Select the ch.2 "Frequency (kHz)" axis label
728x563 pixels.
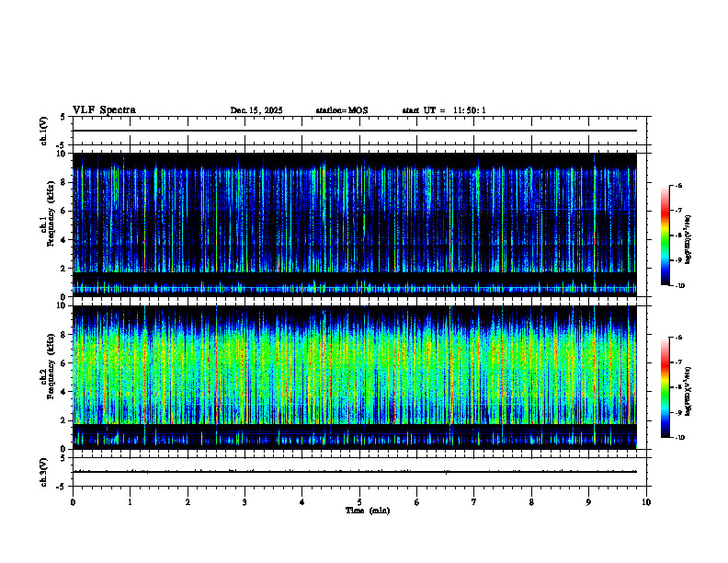(x=51, y=366)
